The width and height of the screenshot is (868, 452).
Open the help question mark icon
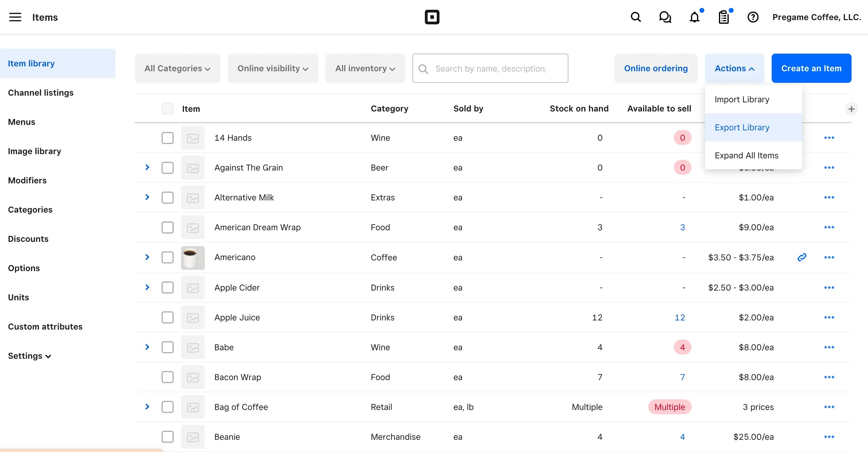tap(753, 17)
